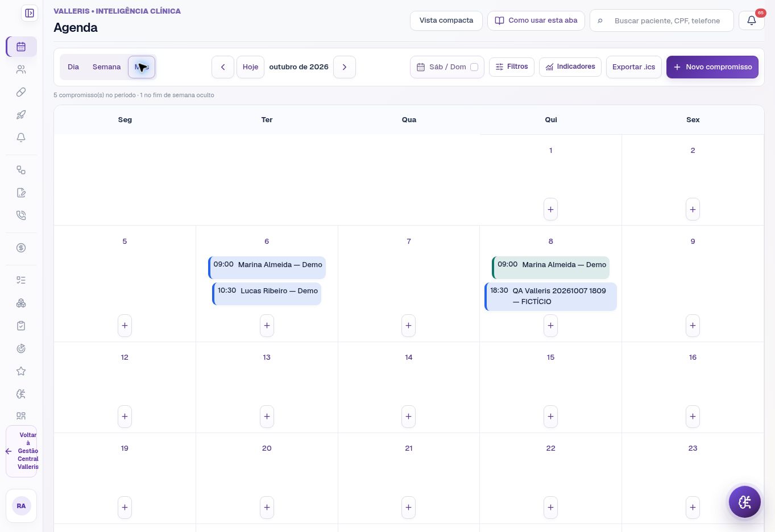Toggle the Sáb / Dom weekend checkbox
The height and width of the screenshot is (532, 775).
[474, 67]
